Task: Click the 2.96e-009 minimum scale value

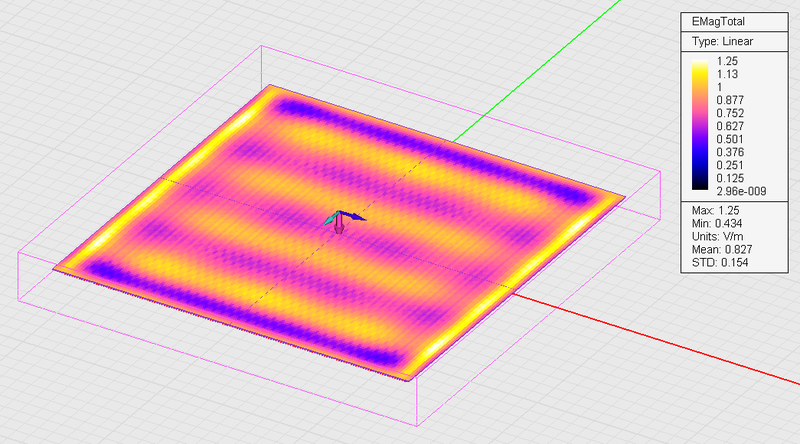Action: 741,191
